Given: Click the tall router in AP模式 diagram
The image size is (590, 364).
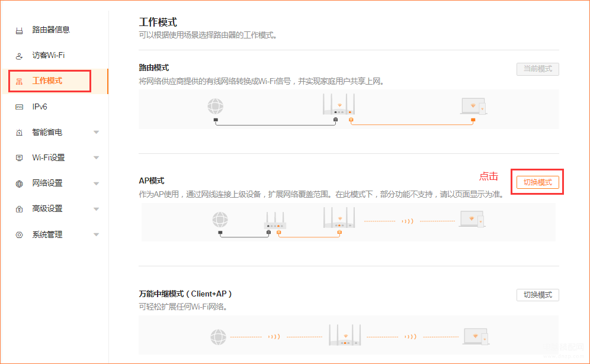Looking at the screenshot, I should tap(339, 217).
